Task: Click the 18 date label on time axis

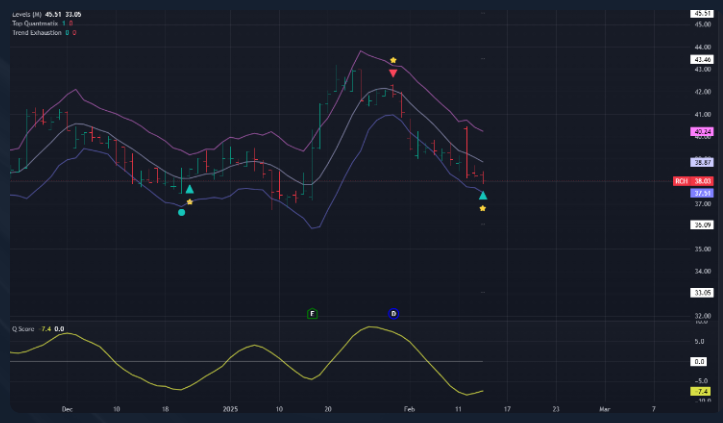Action: (165, 409)
